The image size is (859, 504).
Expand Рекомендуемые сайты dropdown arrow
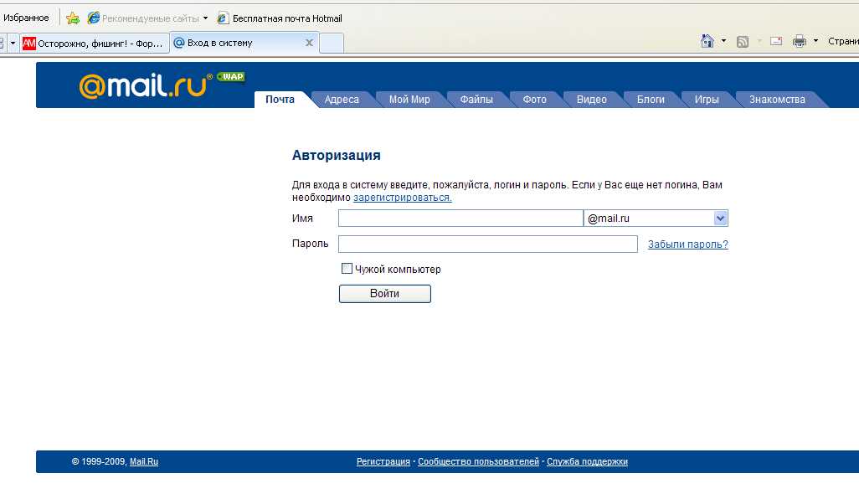click(x=205, y=18)
